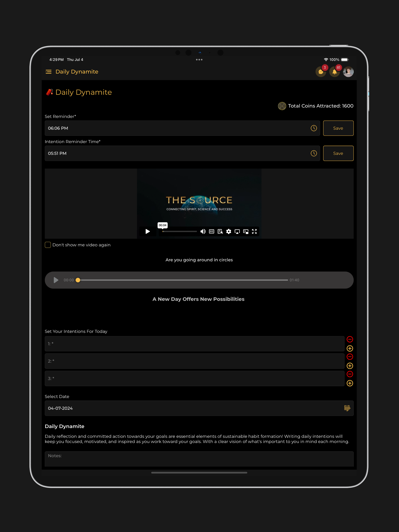Viewport: 399px width, 532px height.
Task: Enable picture-in-picture for the video
Action: click(x=246, y=231)
